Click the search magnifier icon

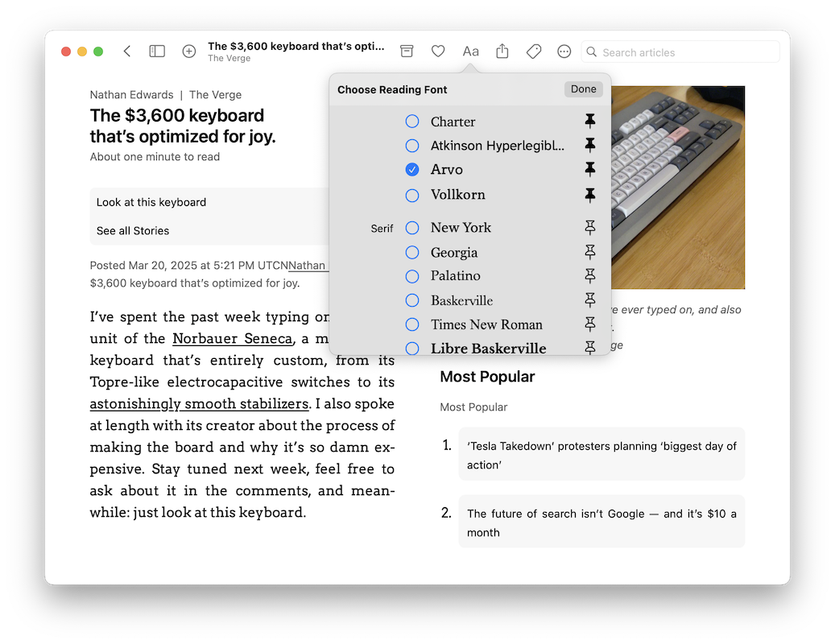(592, 52)
